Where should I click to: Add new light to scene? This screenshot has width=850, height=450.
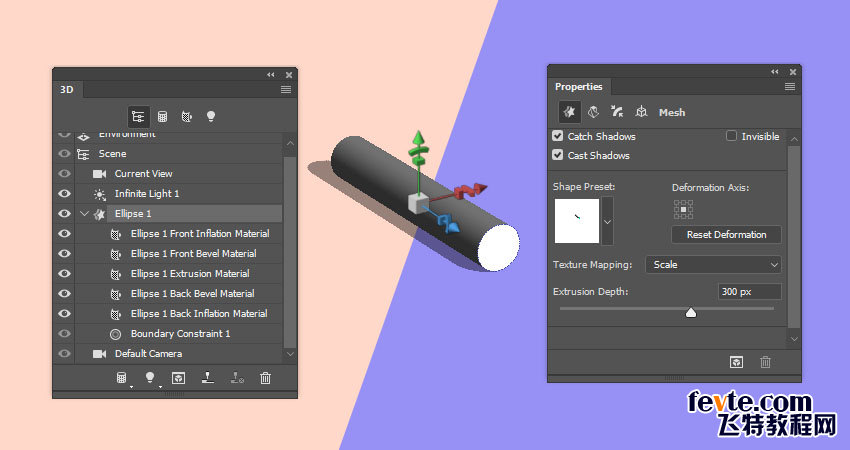[150, 377]
